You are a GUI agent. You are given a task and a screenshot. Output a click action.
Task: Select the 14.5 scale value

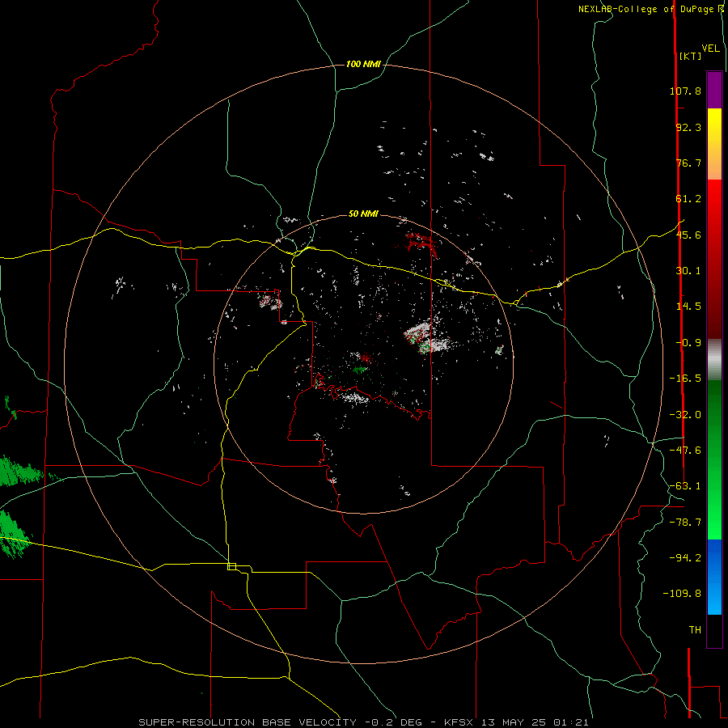[688, 307]
